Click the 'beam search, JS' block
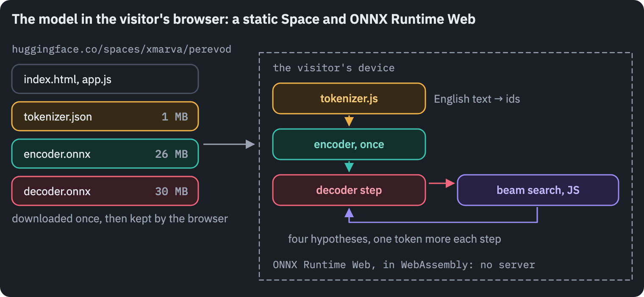This screenshot has height=297, width=644. click(x=538, y=190)
